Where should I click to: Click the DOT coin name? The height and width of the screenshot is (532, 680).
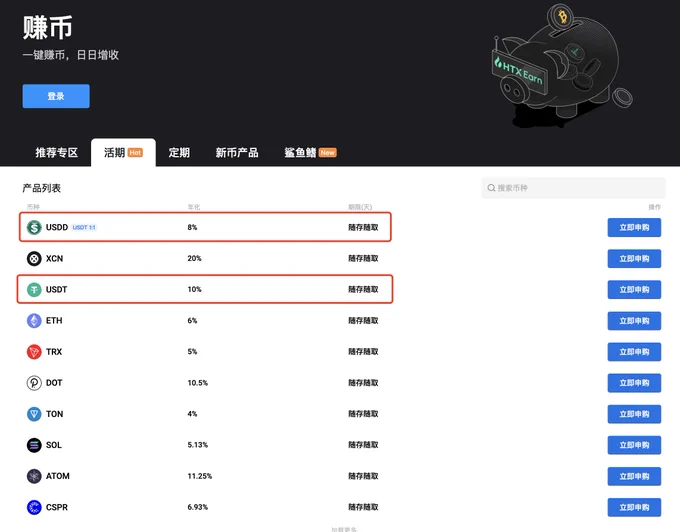pyautogui.click(x=54, y=383)
